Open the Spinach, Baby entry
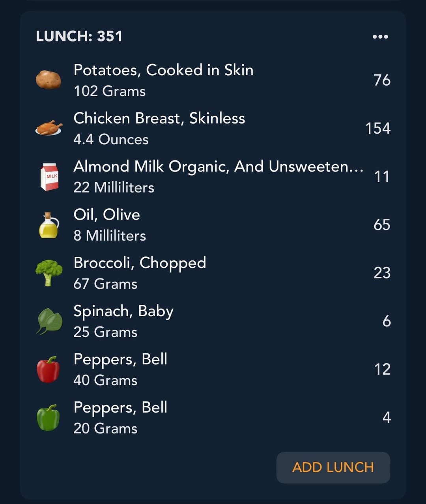The image size is (426, 504). click(x=213, y=321)
